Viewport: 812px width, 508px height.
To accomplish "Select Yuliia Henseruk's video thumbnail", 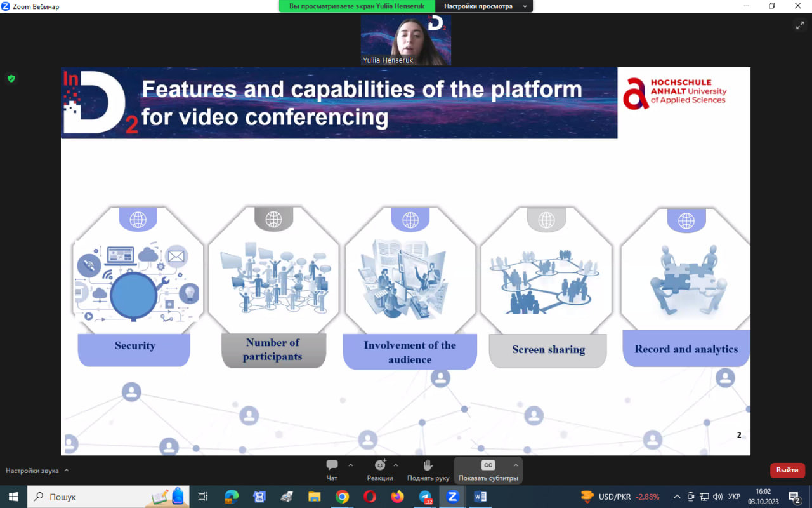I will [x=406, y=39].
